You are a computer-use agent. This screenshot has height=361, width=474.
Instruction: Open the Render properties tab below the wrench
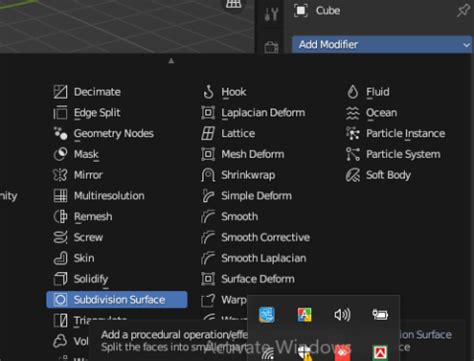271,47
